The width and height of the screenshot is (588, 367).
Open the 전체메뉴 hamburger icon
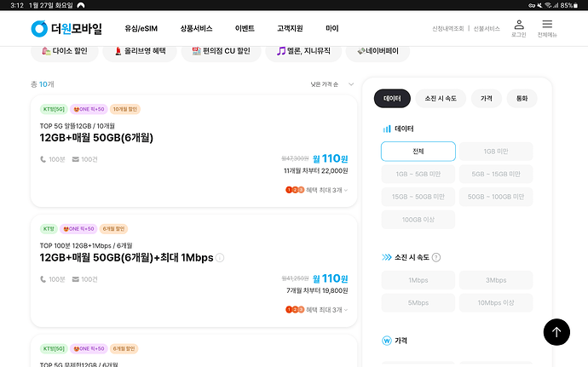pyautogui.click(x=547, y=28)
